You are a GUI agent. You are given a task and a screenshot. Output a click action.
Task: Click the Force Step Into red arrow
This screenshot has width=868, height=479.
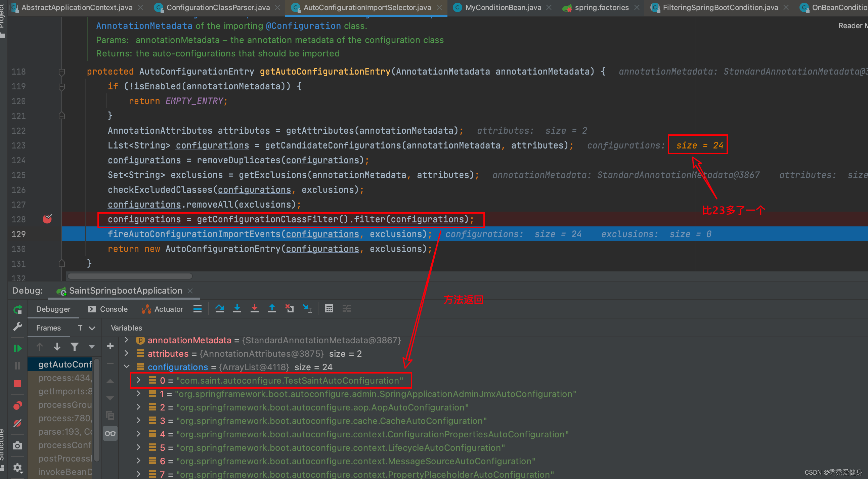[x=254, y=308]
